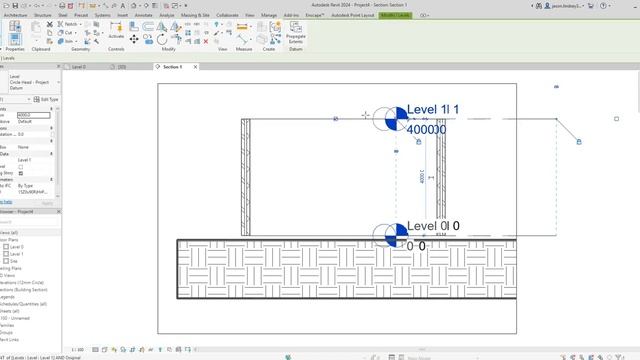Click the Properties palette icon
This screenshot has height=360, width=640.
pyautogui.click(x=15, y=40)
